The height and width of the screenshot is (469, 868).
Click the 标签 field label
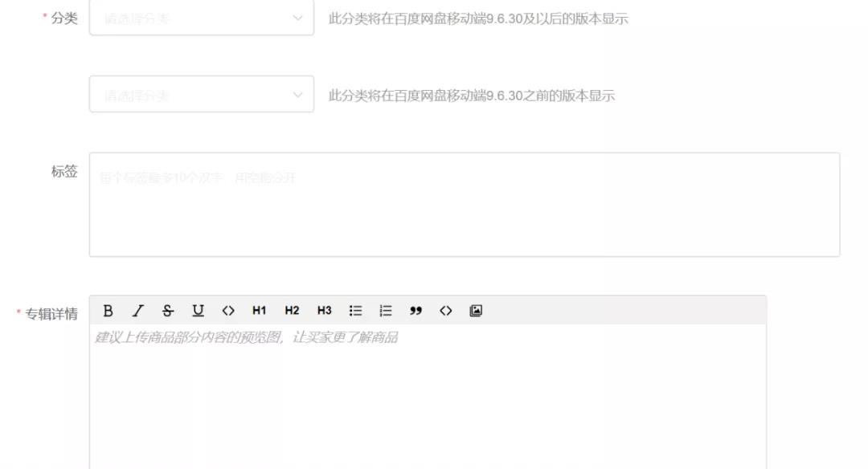pyautogui.click(x=64, y=171)
